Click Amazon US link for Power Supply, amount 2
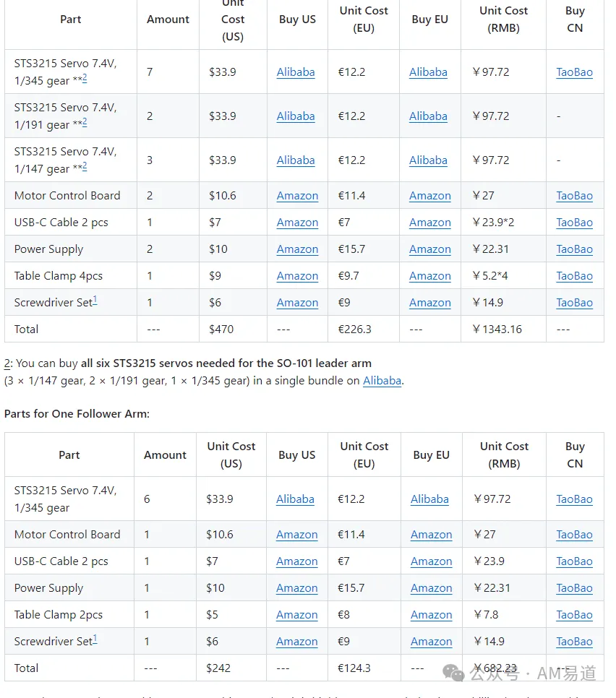The image size is (616, 698). [x=297, y=249]
